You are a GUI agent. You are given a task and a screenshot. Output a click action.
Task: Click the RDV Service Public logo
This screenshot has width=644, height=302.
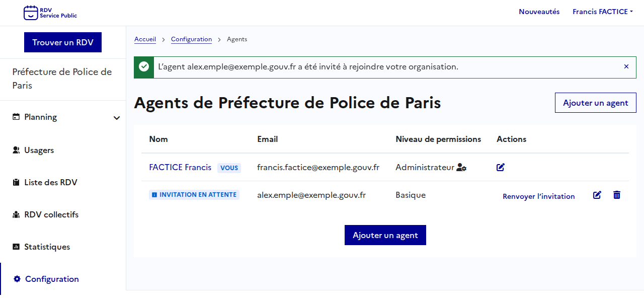point(50,13)
